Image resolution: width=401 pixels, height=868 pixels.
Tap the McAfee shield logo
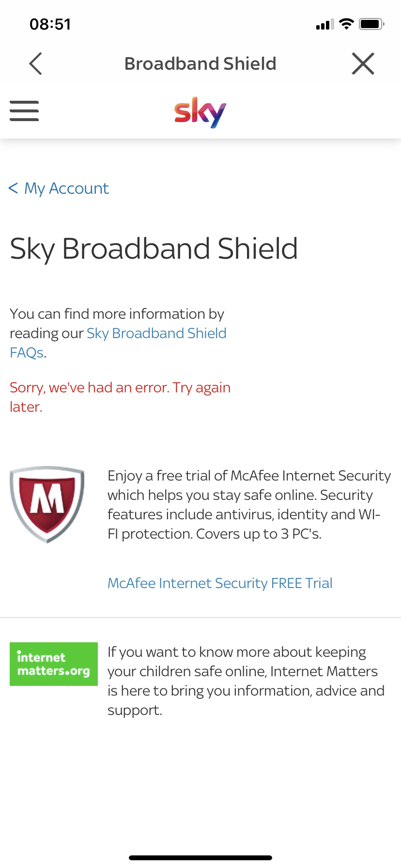point(47,504)
